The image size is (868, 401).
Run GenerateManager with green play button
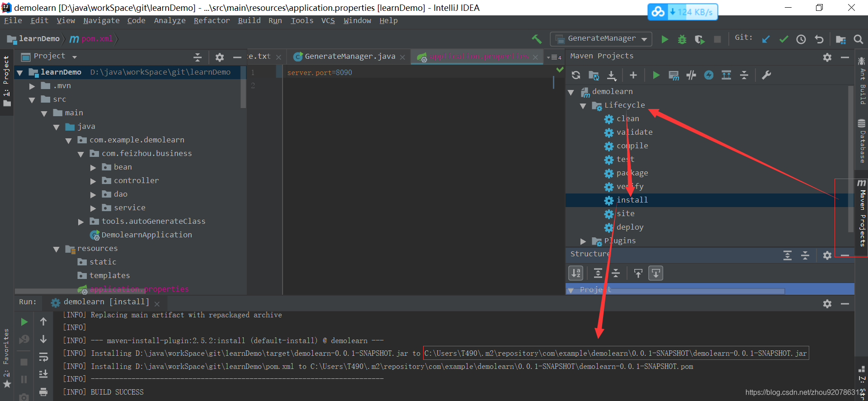click(x=665, y=39)
